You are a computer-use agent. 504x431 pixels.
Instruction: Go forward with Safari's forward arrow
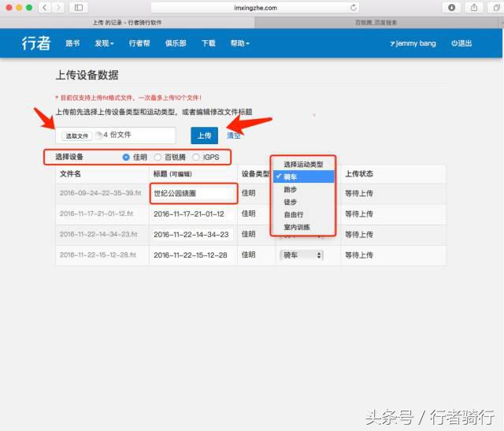pyautogui.click(x=58, y=7)
